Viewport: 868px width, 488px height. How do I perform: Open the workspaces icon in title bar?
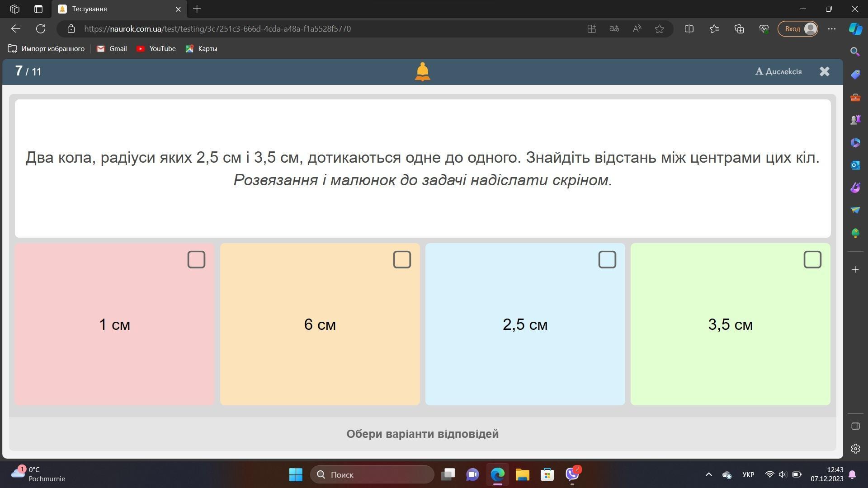[14, 9]
